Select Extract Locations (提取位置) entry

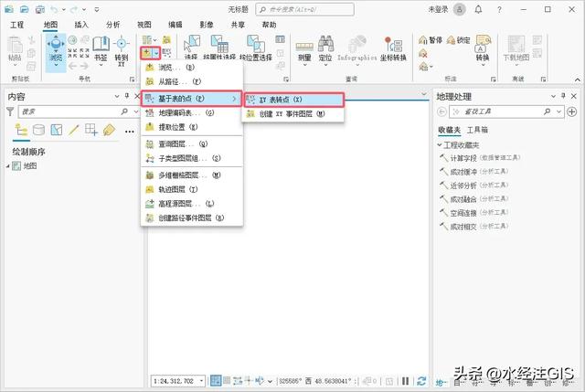[x=192, y=127]
